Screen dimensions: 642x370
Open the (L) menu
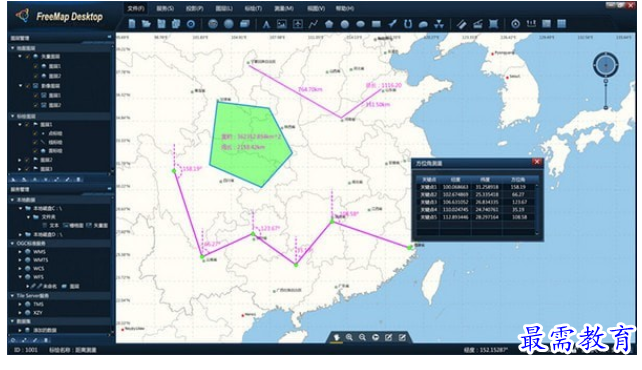(224, 8)
